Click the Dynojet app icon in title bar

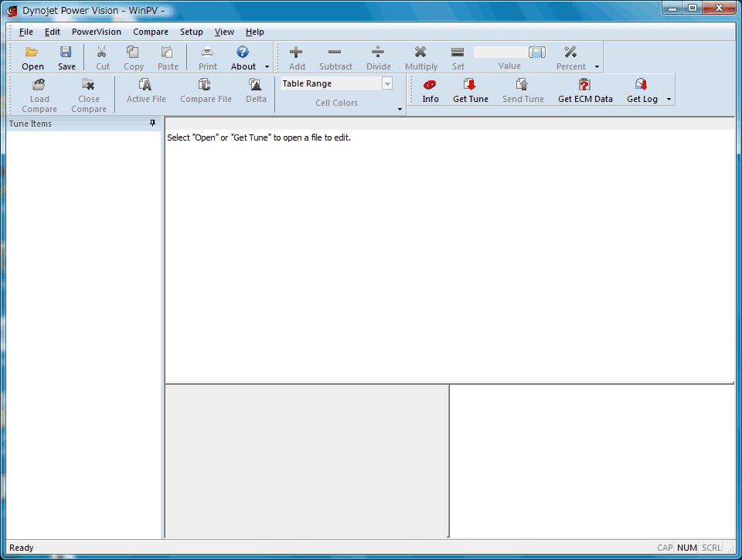(12, 10)
